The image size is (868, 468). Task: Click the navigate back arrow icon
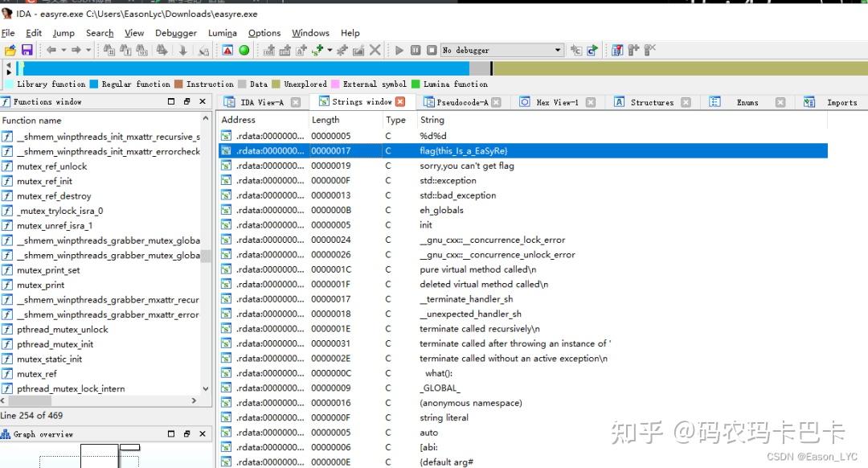(51, 50)
